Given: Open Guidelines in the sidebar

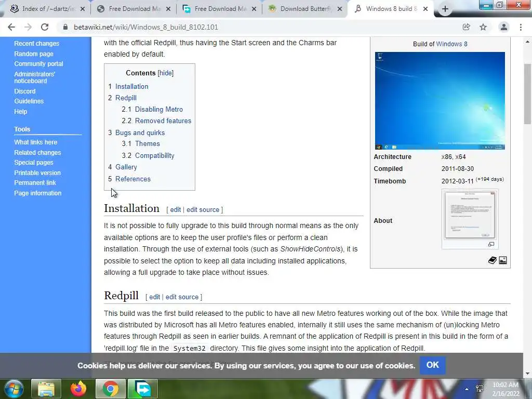Looking at the screenshot, I should point(29,101).
